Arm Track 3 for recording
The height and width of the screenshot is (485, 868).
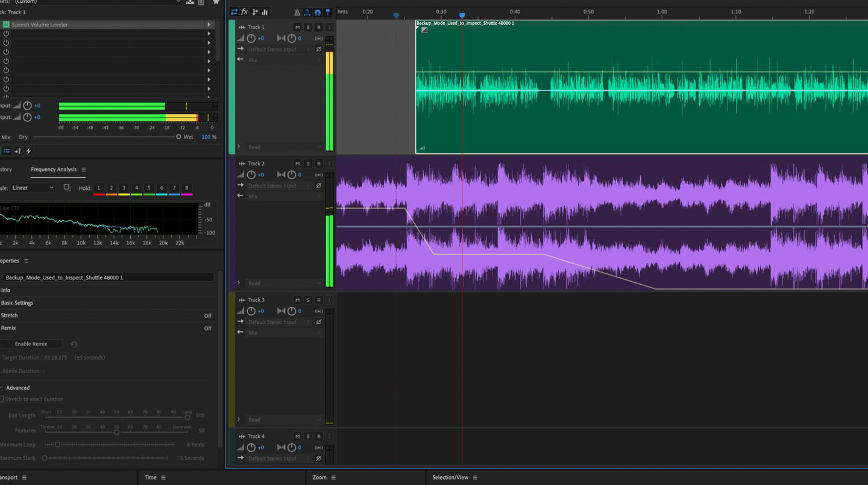coord(319,300)
